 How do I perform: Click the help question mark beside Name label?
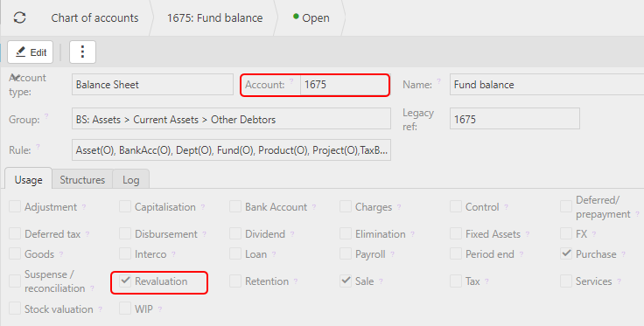coord(438,80)
